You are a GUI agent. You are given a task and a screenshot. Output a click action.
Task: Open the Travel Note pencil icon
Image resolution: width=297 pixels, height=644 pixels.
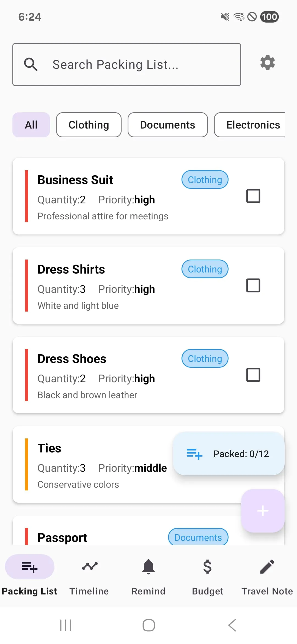click(267, 566)
